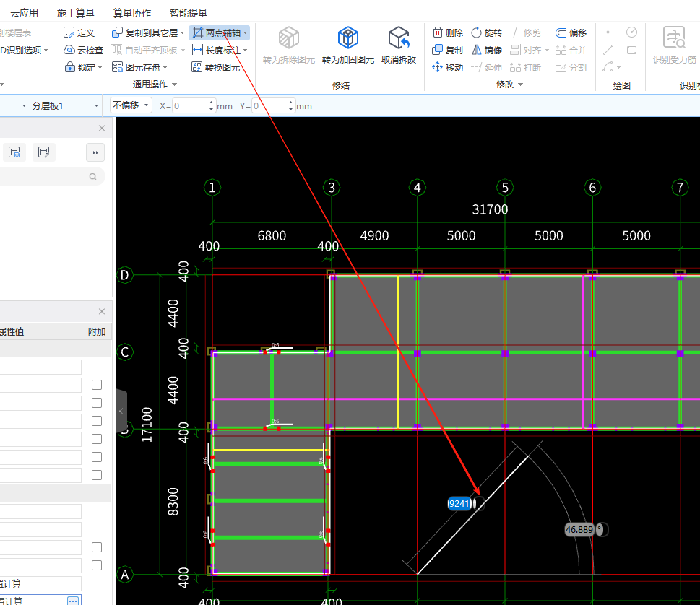Select the draw point tool
This screenshot has width=700, height=605.
pos(608,32)
